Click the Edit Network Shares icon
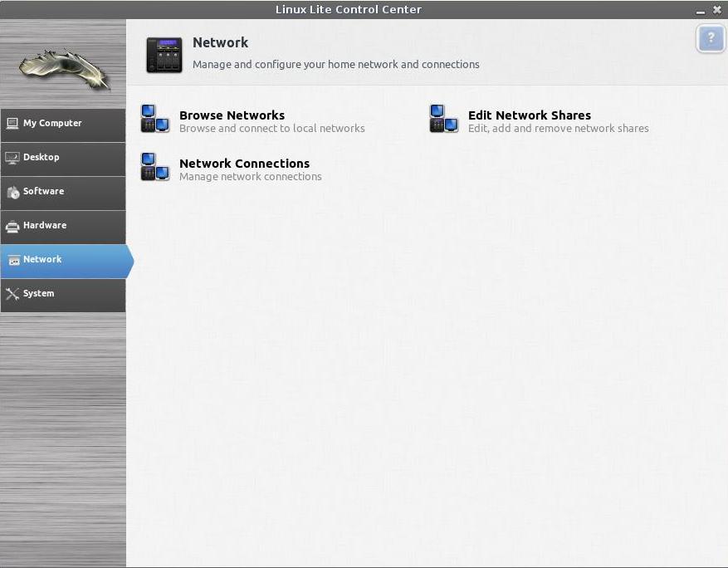Screen dimensions: 728x568 pyautogui.click(x=444, y=119)
